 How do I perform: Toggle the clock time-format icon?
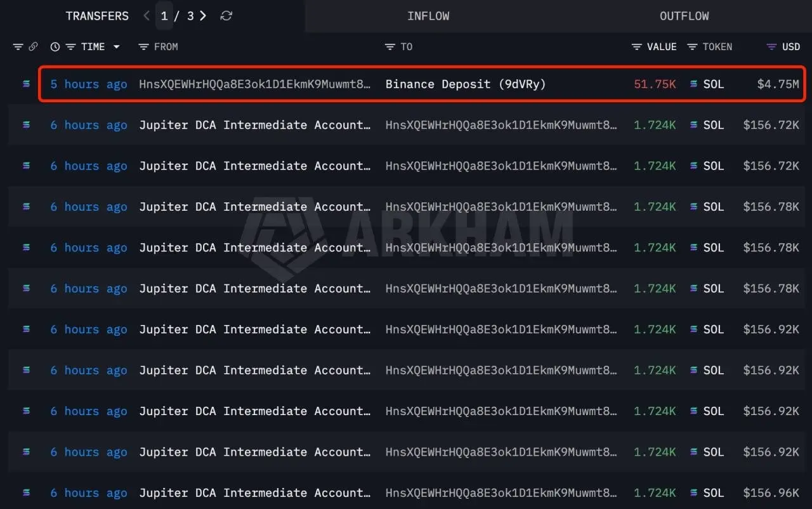click(x=55, y=47)
